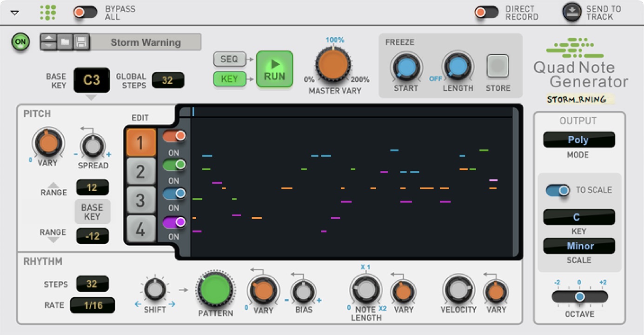Select note generator 3 for editing
Screen dimensions: 644x335
(141, 200)
